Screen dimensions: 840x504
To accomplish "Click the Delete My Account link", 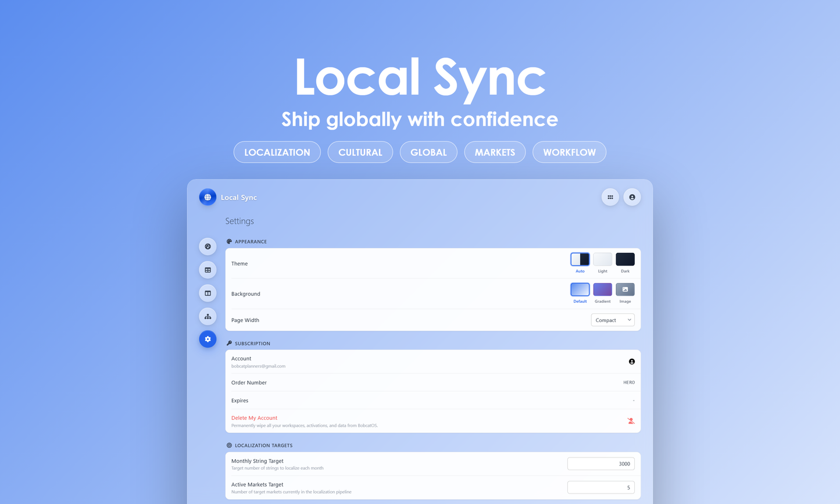I will pos(254,418).
